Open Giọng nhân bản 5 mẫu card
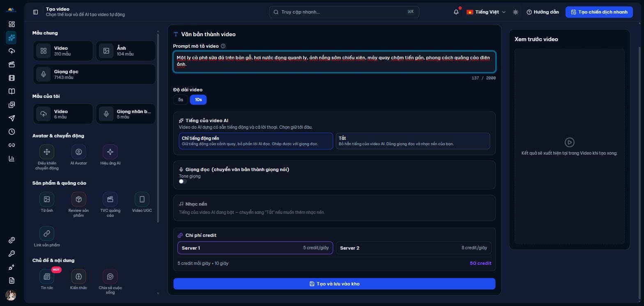The image size is (644, 306). pos(126,114)
